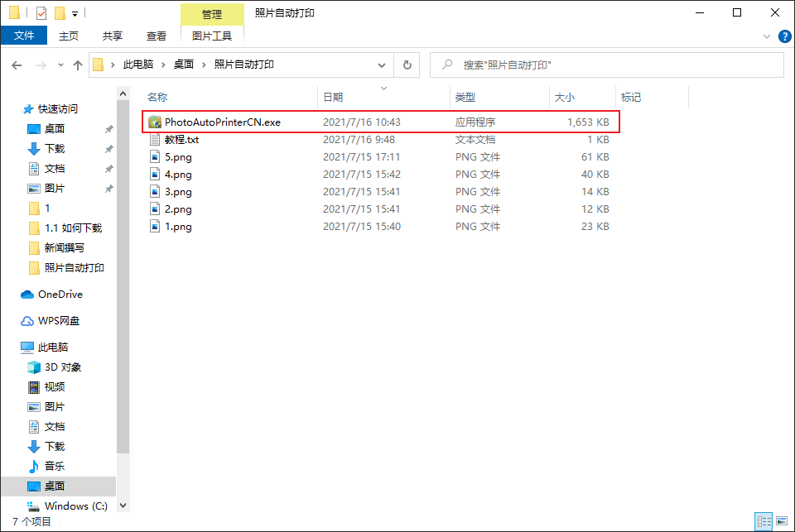Select the 1.png file icon
The image size is (795, 532).
[155, 227]
